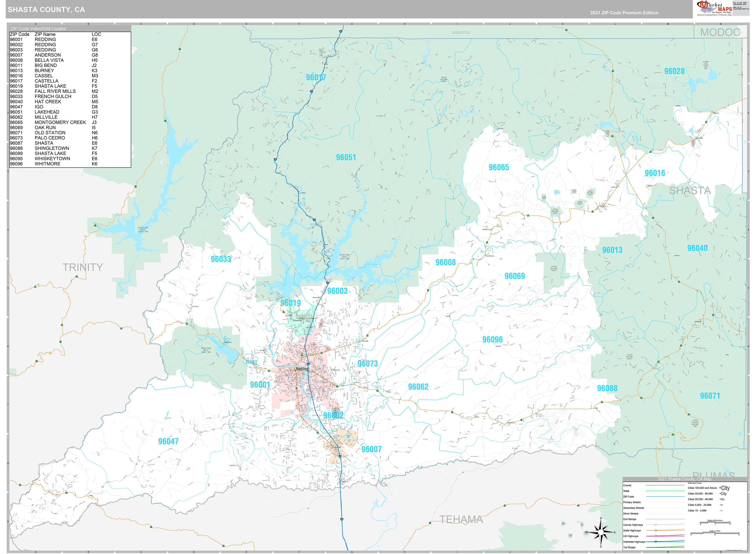This screenshot has width=756, height=554.
Task: Click the IGO entry in the index
Action: 55,107
